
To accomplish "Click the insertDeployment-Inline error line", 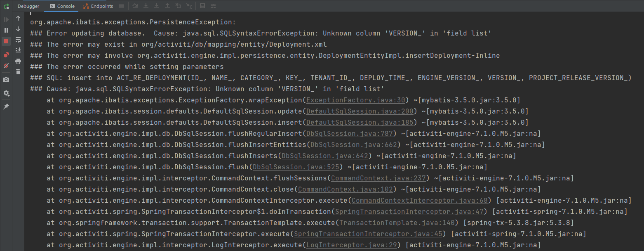I will point(265,56).
